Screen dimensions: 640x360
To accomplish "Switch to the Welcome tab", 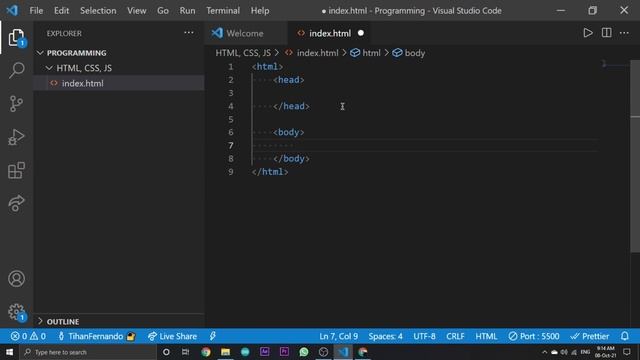I will (x=246, y=33).
